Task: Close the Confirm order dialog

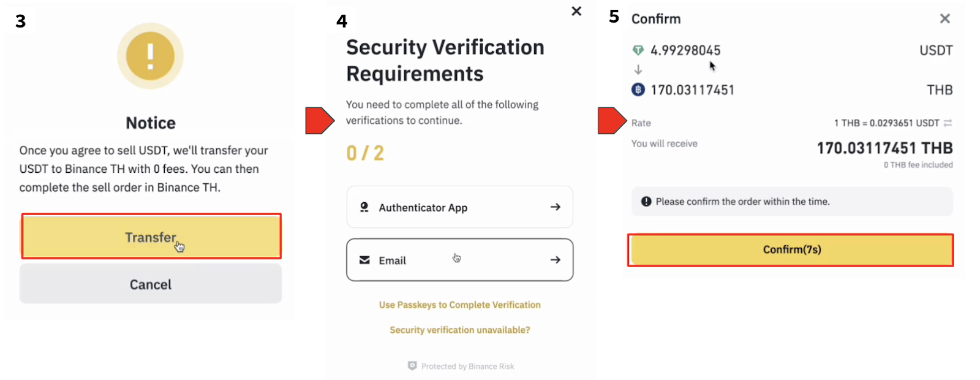Action: pyautogui.click(x=945, y=19)
